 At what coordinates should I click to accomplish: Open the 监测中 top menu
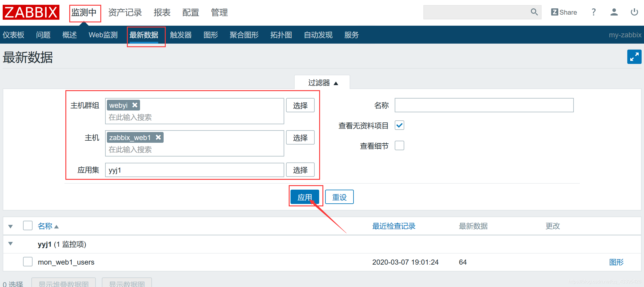pos(84,12)
